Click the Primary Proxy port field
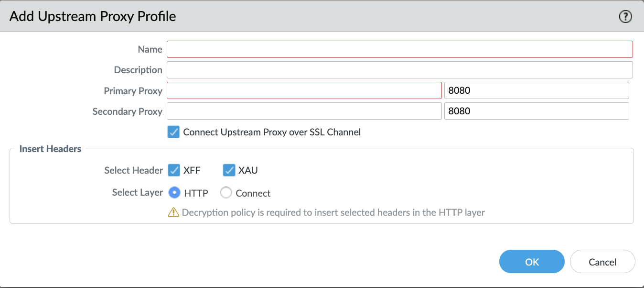 536,90
